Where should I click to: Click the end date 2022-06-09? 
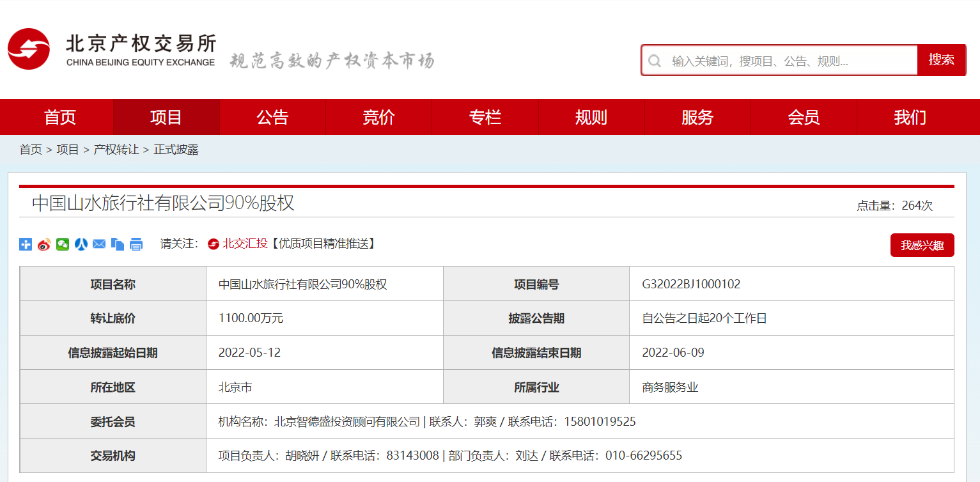(673, 353)
